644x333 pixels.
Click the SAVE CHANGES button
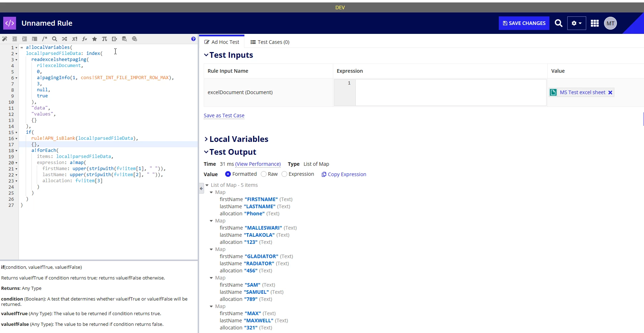pos(524,23)
